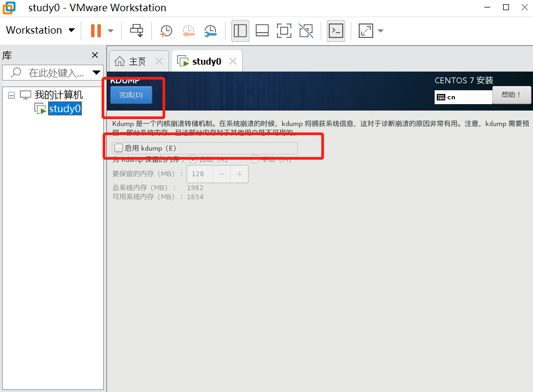This screenshot has width=533, height=392.
Task: Increase reserved memory with plus button
Action: click(240, 174)
